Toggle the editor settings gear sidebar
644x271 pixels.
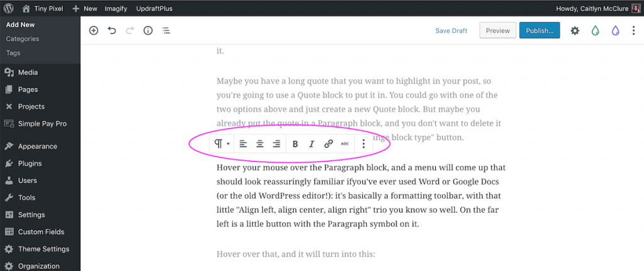(575, 30)
